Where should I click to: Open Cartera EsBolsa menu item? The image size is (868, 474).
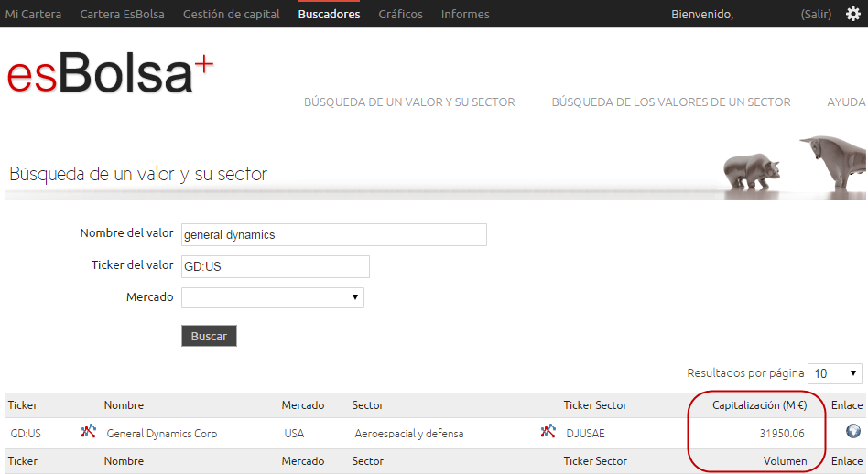click(123, 14)
